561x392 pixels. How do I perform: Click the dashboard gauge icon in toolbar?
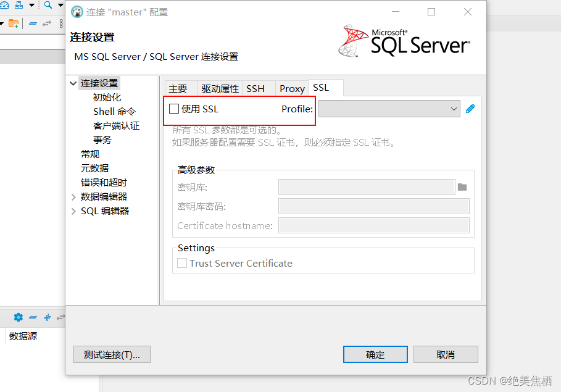(4, 5)
